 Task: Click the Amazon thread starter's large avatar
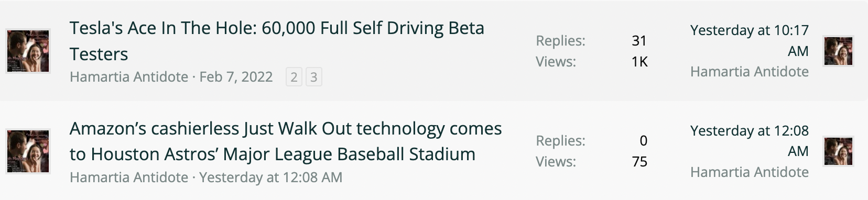tap(28, 151)
